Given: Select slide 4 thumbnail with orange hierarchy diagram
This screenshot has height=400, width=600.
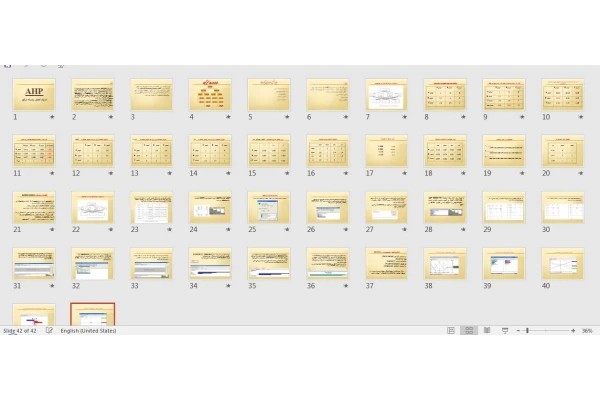Looking at the screenshot, I should 210,95.
